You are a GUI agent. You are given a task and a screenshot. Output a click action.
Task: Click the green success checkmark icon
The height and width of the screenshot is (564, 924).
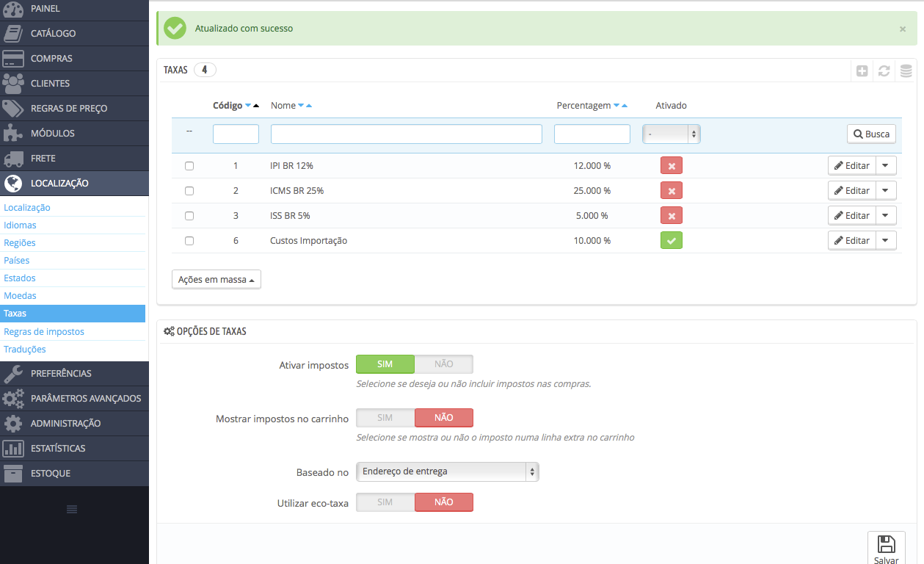point(175,29)
